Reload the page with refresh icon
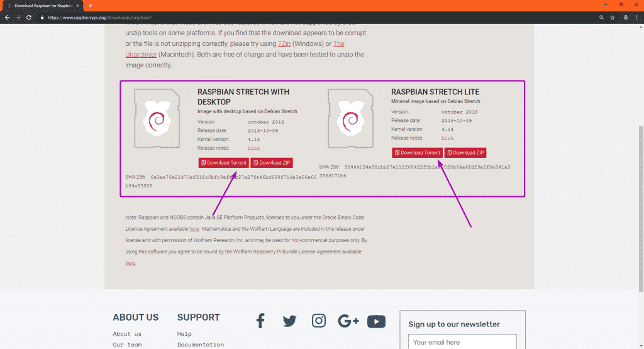Image resolution: width=644 pixels, height=349 pixels. [x=29, y=18]
